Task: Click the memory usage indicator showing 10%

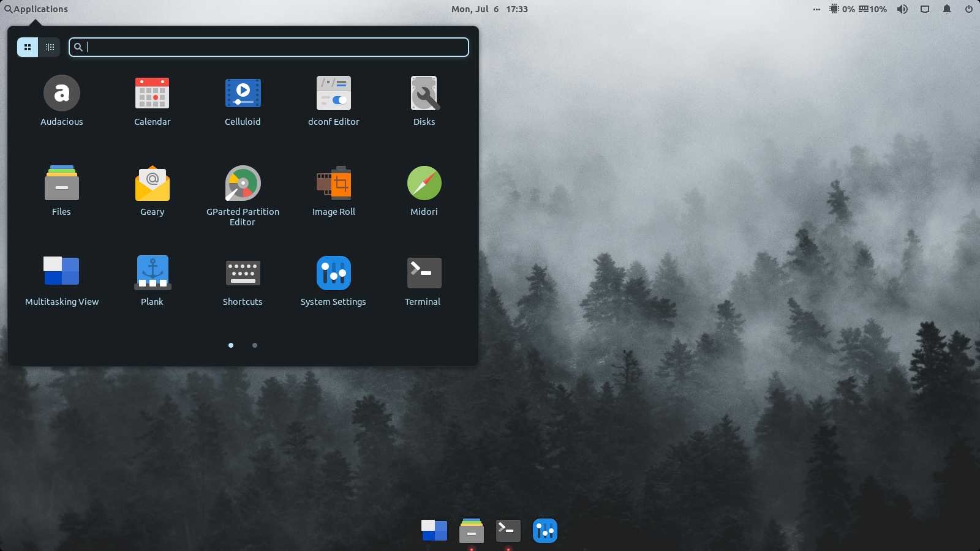Action: (x=873, y=9)
